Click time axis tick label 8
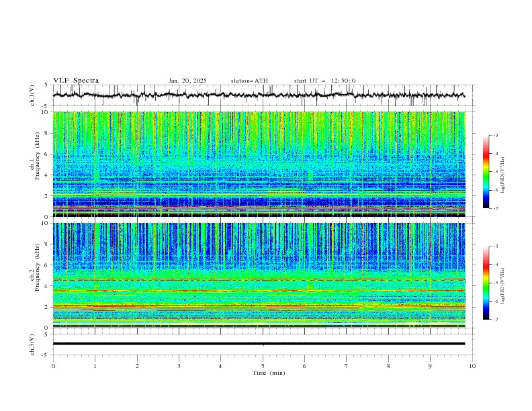This screenshot has width=532, height=411. click(x=388, y=366)
